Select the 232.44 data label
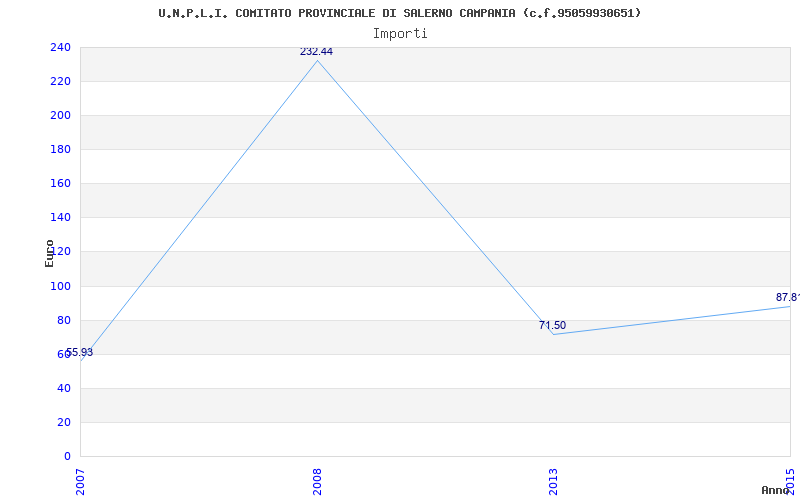 (x=316, y=52)
